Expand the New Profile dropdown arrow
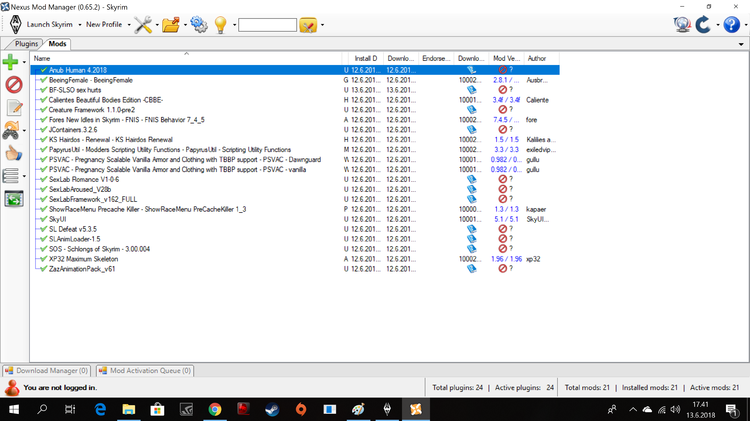 pyautogui.click(x=129, y=25)
